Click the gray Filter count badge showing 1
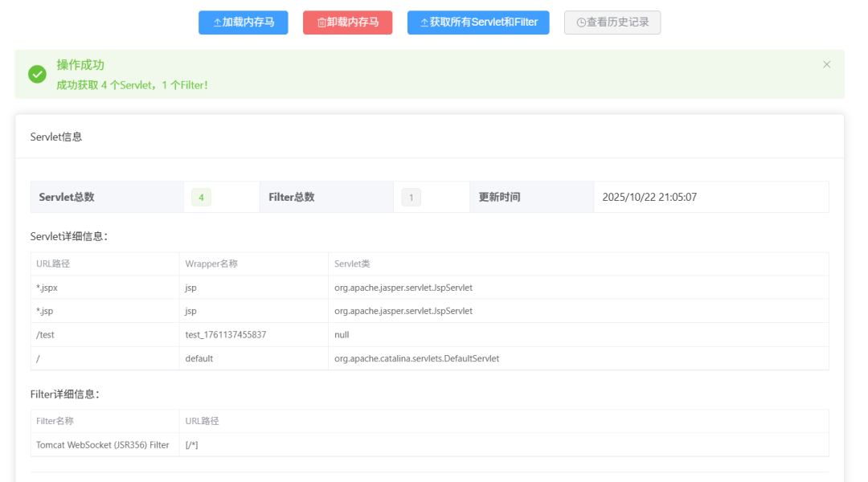Screen dimensions: 868x482 click(411, 196)
